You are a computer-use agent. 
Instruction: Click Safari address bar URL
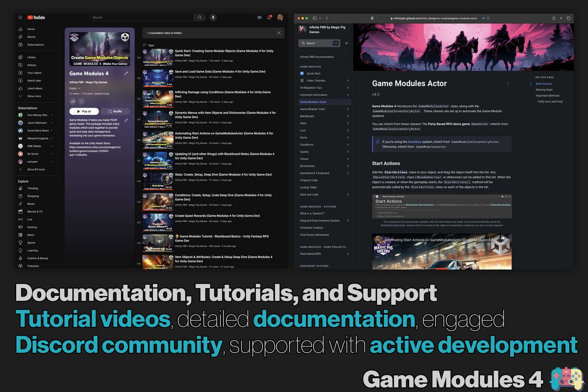point(435,18)
